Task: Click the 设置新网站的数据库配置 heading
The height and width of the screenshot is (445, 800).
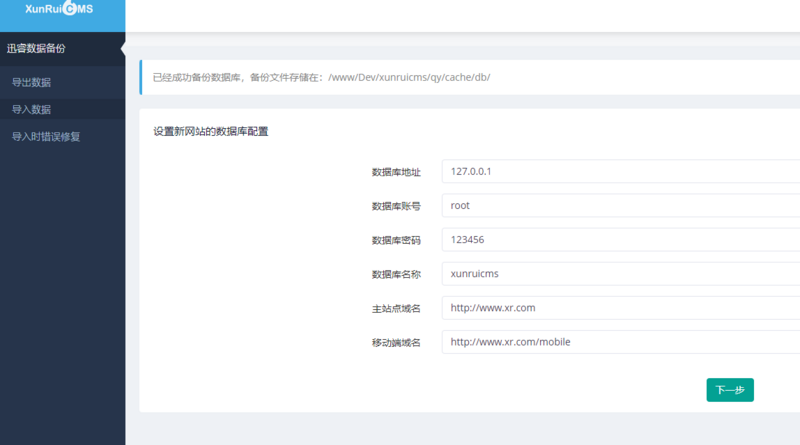Action: [210, 131]
